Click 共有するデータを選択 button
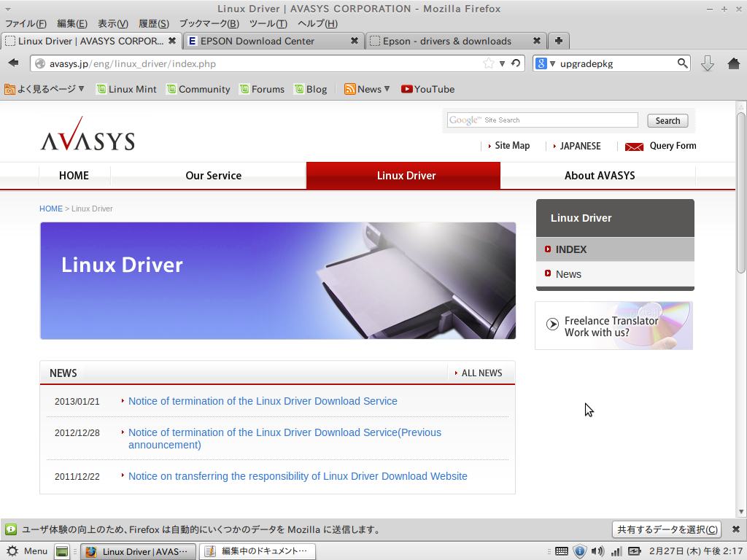Screen dimensions: 747x560 667,529
